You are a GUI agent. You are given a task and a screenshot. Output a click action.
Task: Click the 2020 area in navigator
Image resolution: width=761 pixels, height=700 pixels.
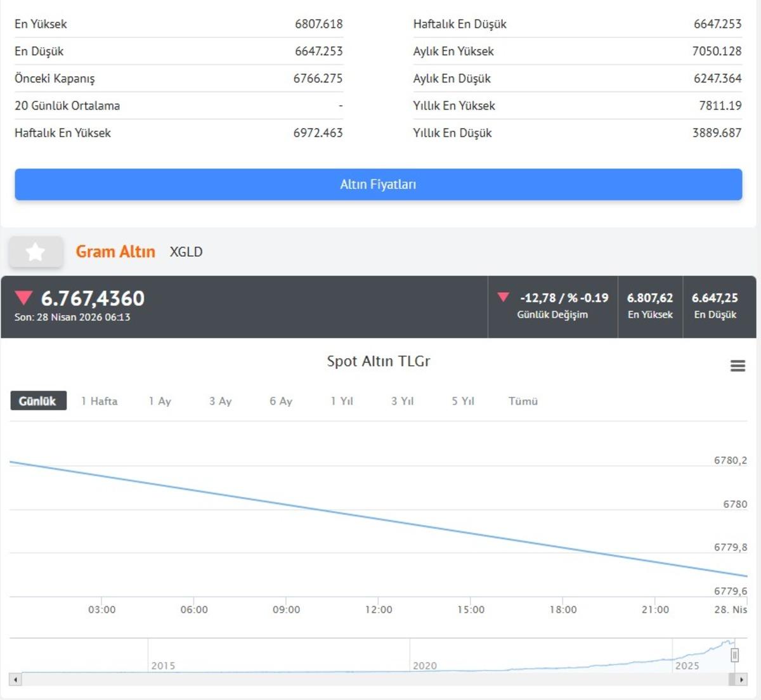click(425, 659)
